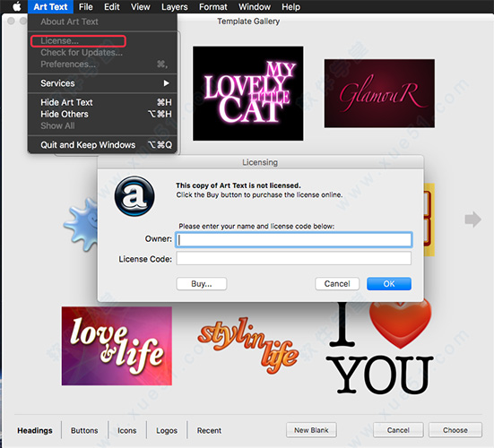Open the Edit menu
Image resolution: width=494 pixels, height=448 pixels.
click(x=112, y=6)
